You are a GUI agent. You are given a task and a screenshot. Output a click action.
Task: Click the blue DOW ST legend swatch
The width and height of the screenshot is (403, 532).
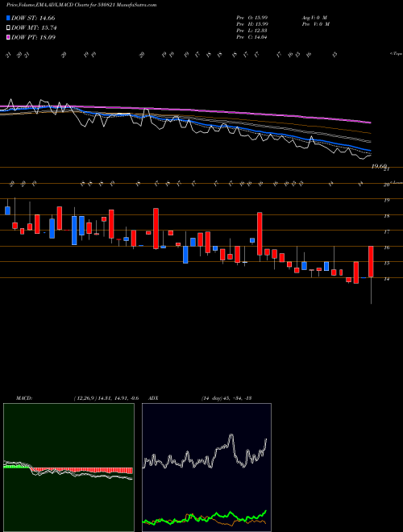click(8, 18)
